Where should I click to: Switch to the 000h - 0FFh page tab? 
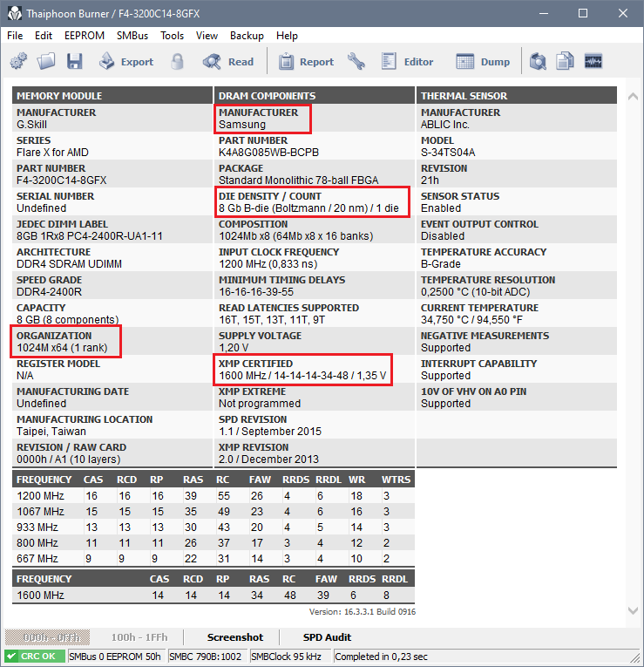pyautogui.click(x=48, y=637)
